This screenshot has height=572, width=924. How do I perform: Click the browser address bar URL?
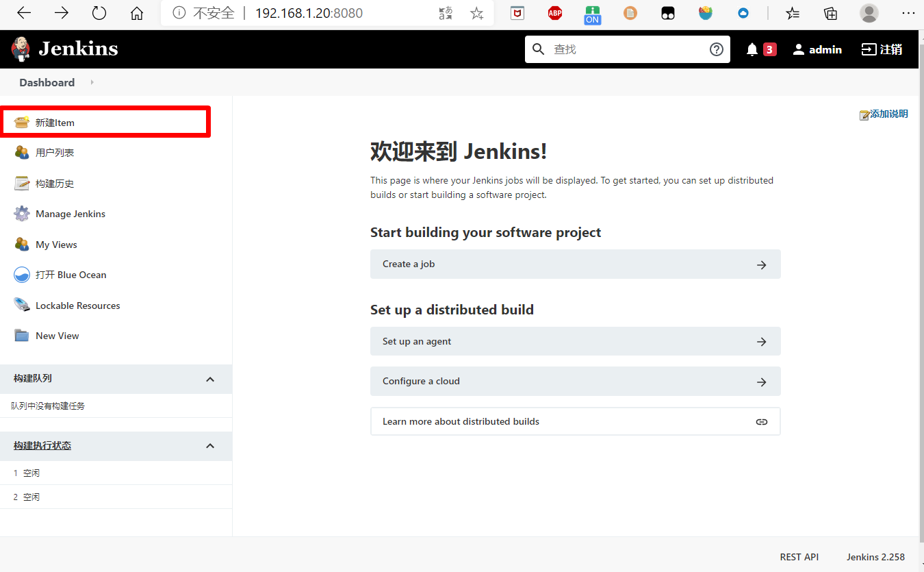tap(309, 13)
